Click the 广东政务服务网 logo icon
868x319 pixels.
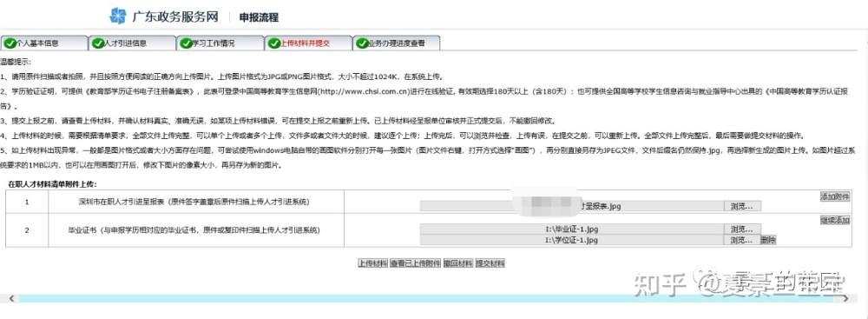point(118,16)
